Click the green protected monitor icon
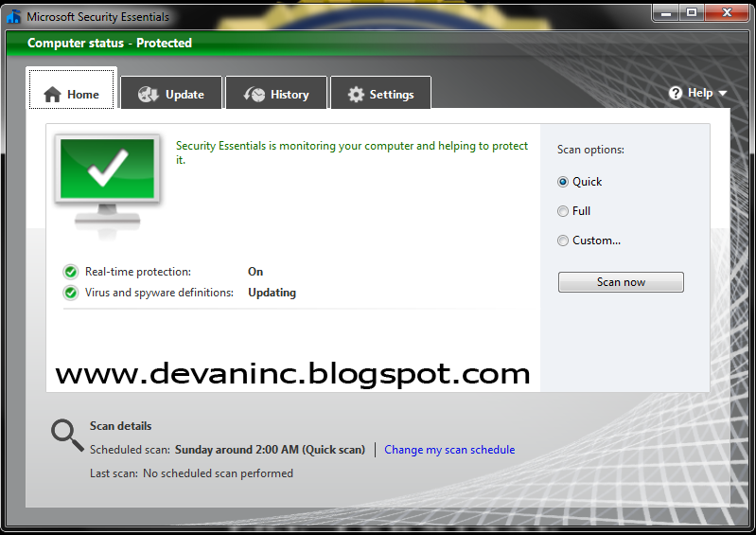756x535 pixels. coord(108,186)
